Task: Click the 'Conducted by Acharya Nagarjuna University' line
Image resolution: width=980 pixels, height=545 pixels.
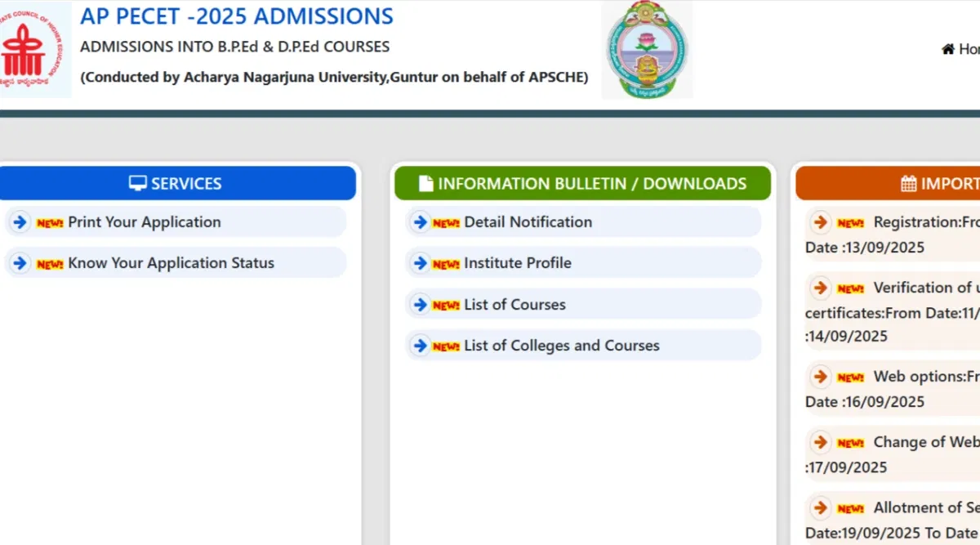Action: click(334, 78)
